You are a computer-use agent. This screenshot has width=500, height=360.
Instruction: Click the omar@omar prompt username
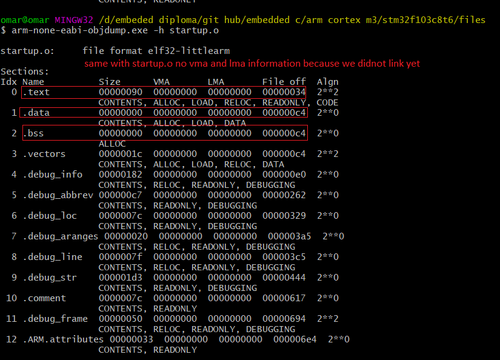[25, 20]
